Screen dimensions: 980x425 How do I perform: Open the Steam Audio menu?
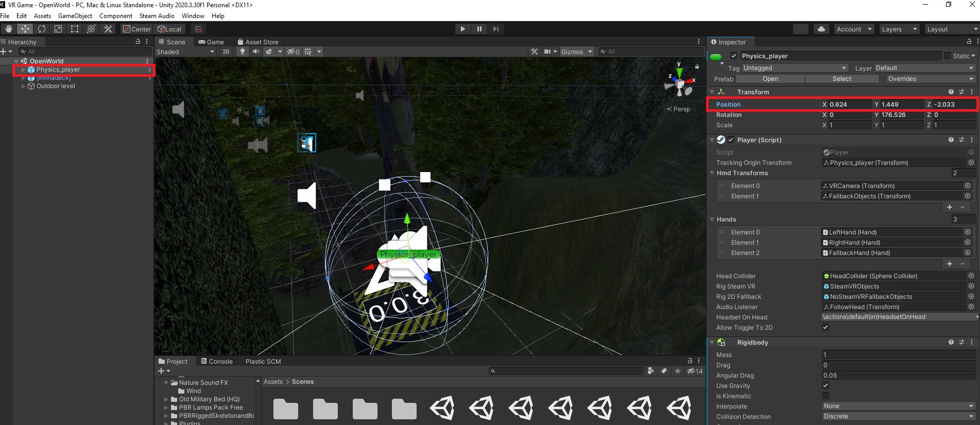click(157, 15)
